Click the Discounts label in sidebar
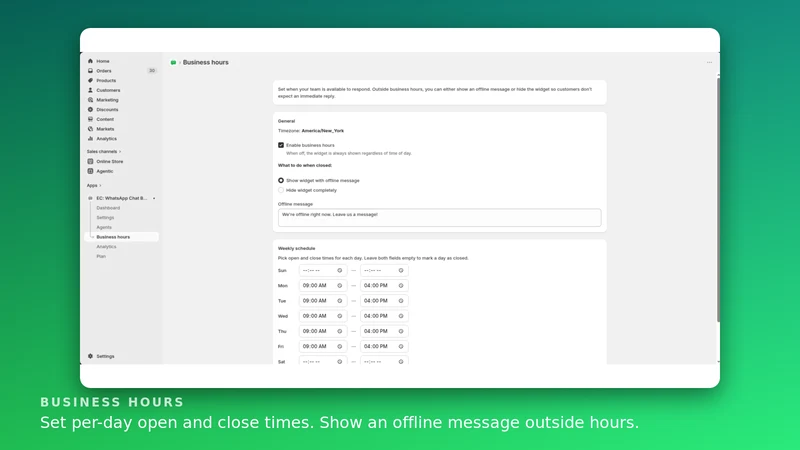 click(107, 110)
